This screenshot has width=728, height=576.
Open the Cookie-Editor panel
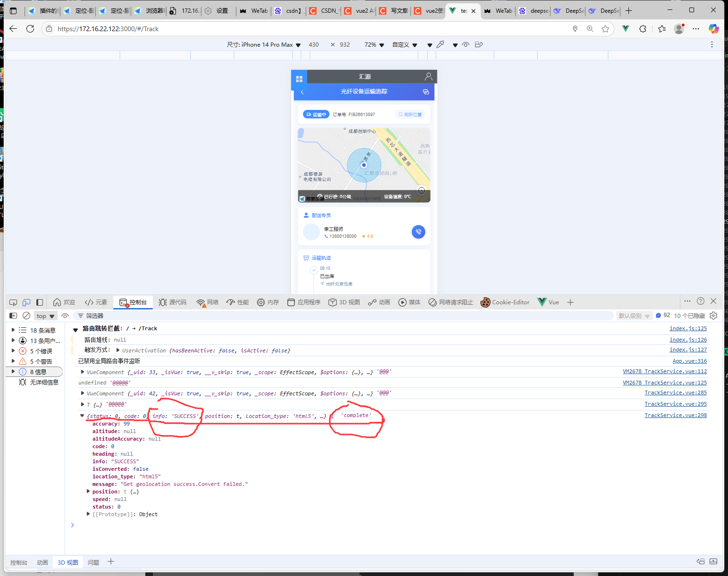(505, 302)
